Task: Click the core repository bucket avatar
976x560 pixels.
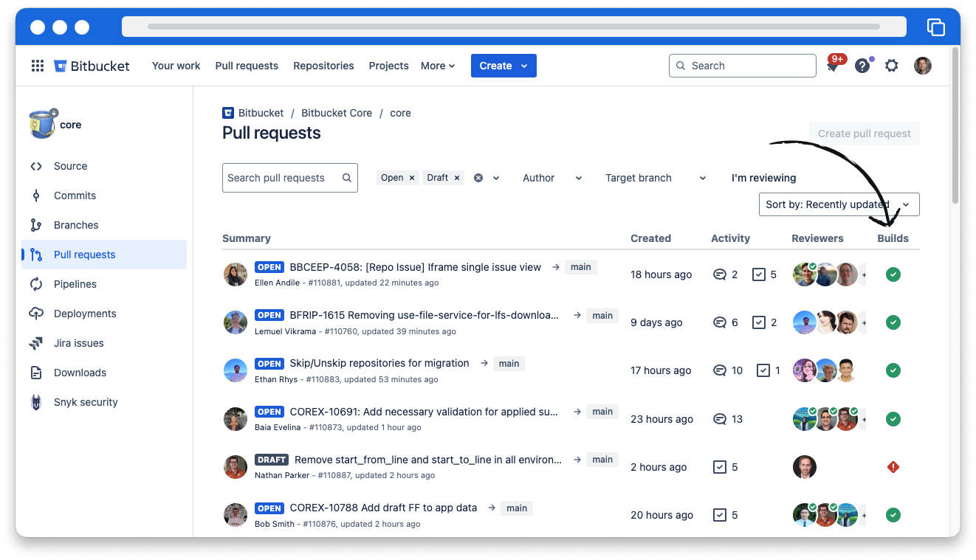Action: coord(43,124)
